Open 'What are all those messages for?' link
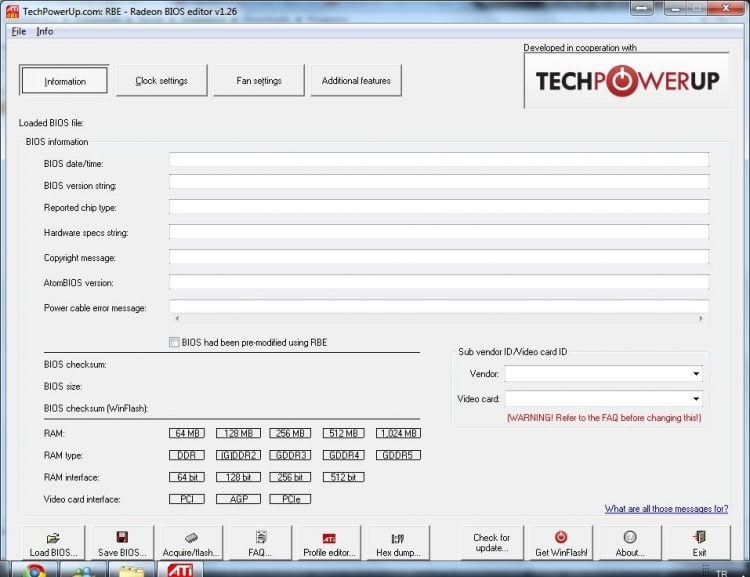This screenshot has height=577, width=750. point(666,509)
